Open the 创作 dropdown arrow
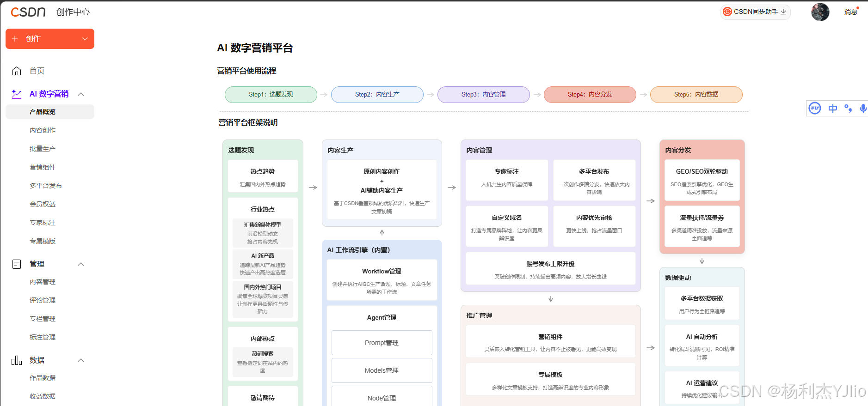 85,39
